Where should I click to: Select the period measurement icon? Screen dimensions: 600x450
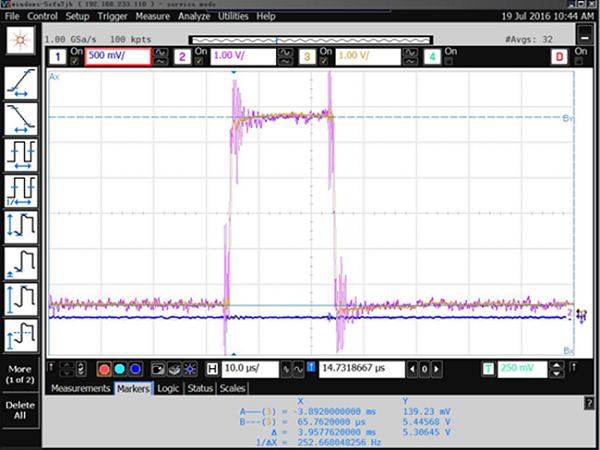tap(21, 154)
